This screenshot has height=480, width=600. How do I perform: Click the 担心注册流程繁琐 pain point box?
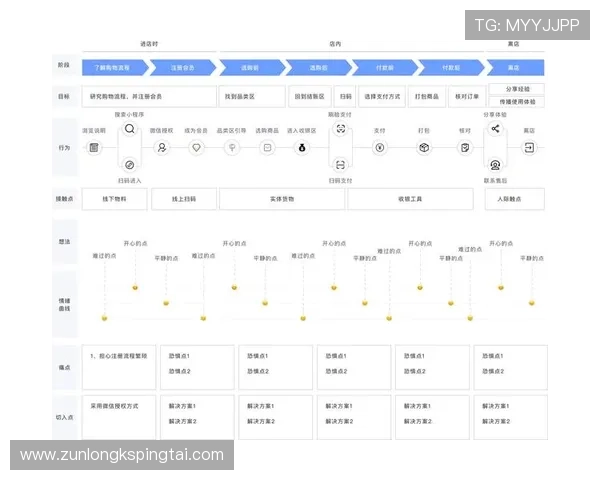pyautogui.click(x=119, y=367)
